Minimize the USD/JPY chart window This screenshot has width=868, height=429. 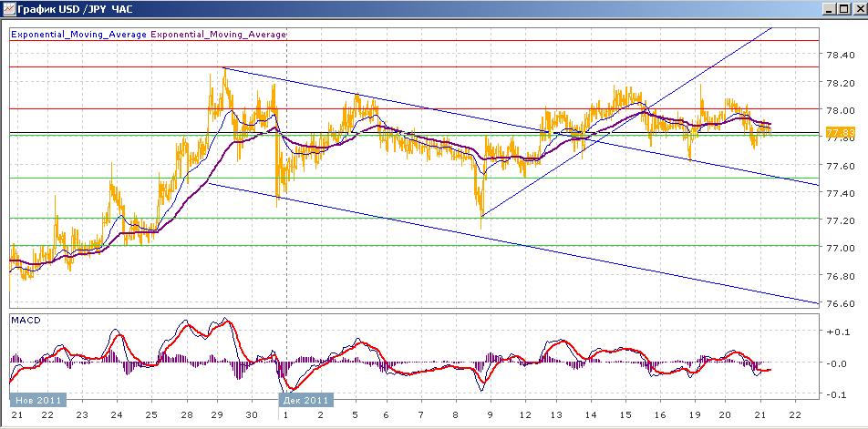829,9
